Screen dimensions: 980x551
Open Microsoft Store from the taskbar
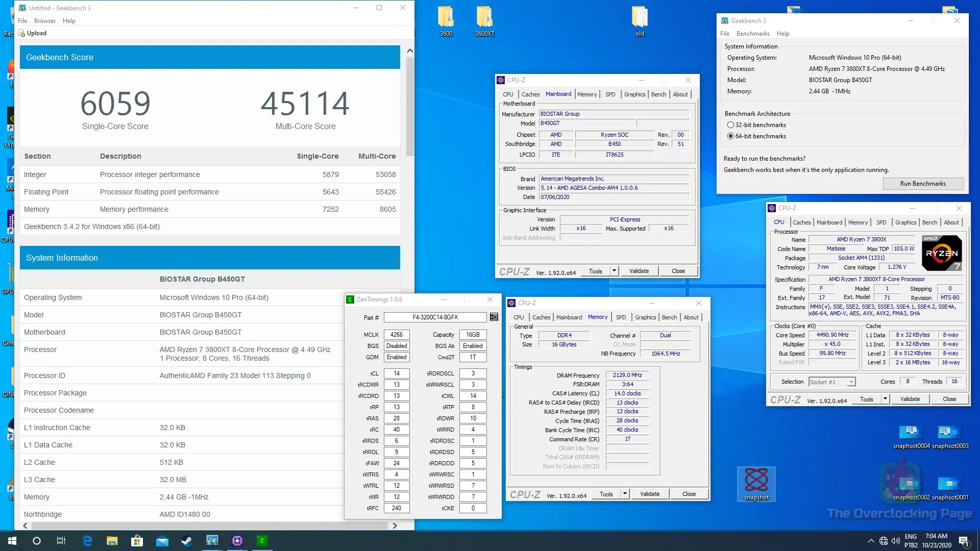click(x=137, y=541)
